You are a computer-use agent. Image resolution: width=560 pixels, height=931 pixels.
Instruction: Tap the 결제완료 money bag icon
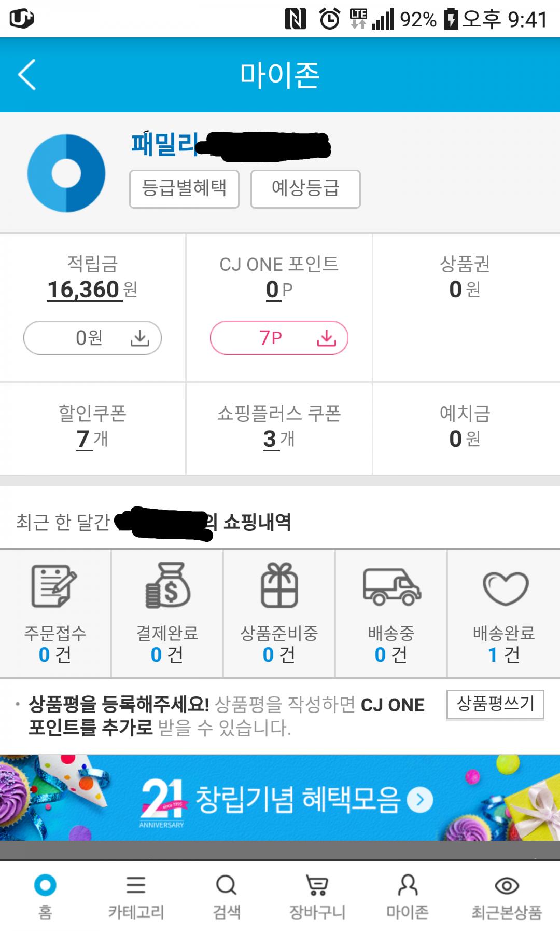(167, 586)
